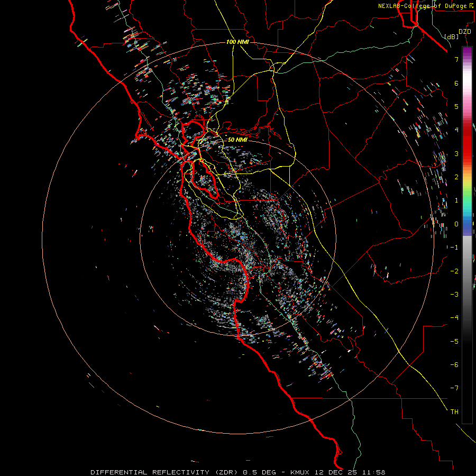The image size is (476, 476).
Task: Click the '[dB]' units label
Action: 451,36
